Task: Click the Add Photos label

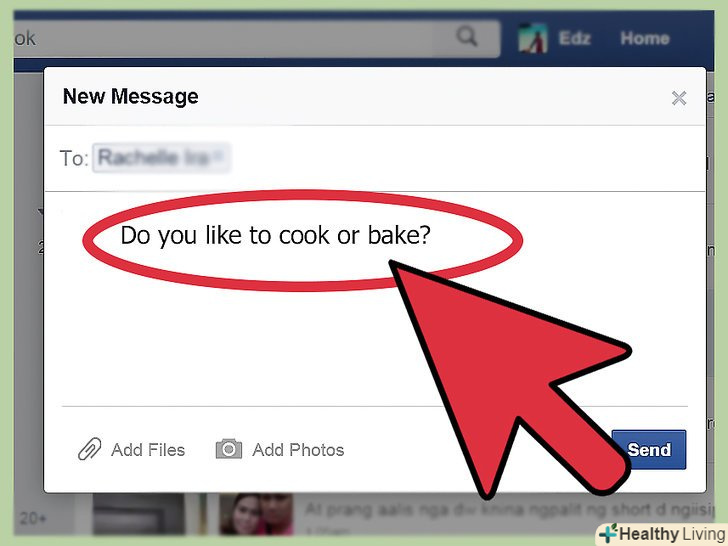Action: (298, 450)
